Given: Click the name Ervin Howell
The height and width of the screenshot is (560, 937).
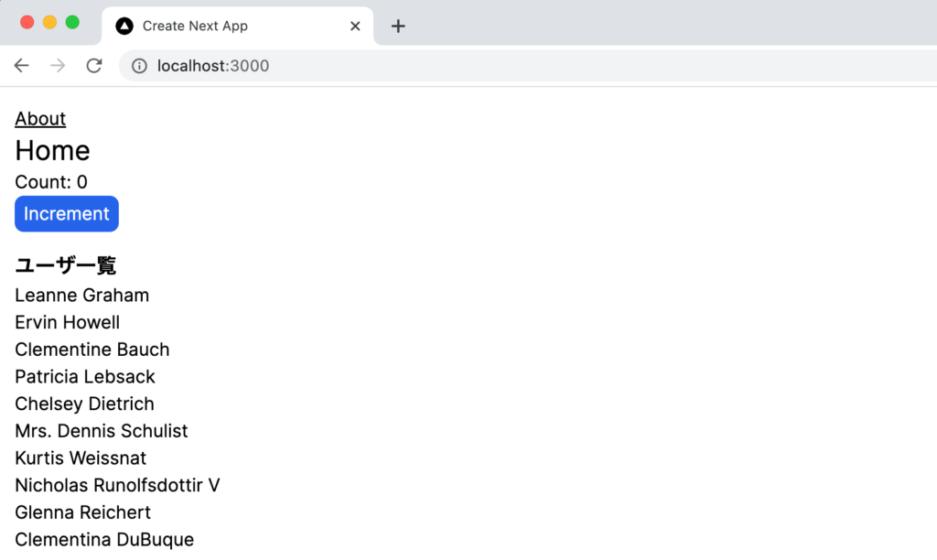Looking at the screenshot, I should 67,322.
